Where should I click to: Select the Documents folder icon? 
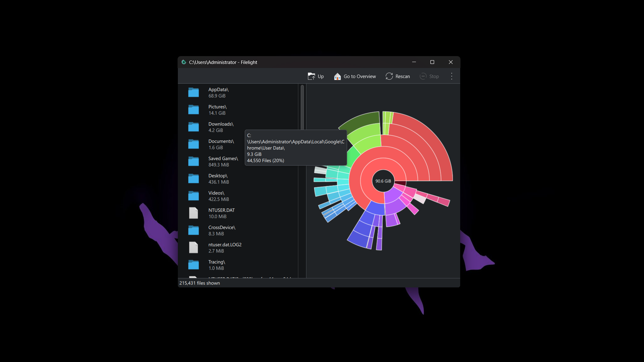194,144
